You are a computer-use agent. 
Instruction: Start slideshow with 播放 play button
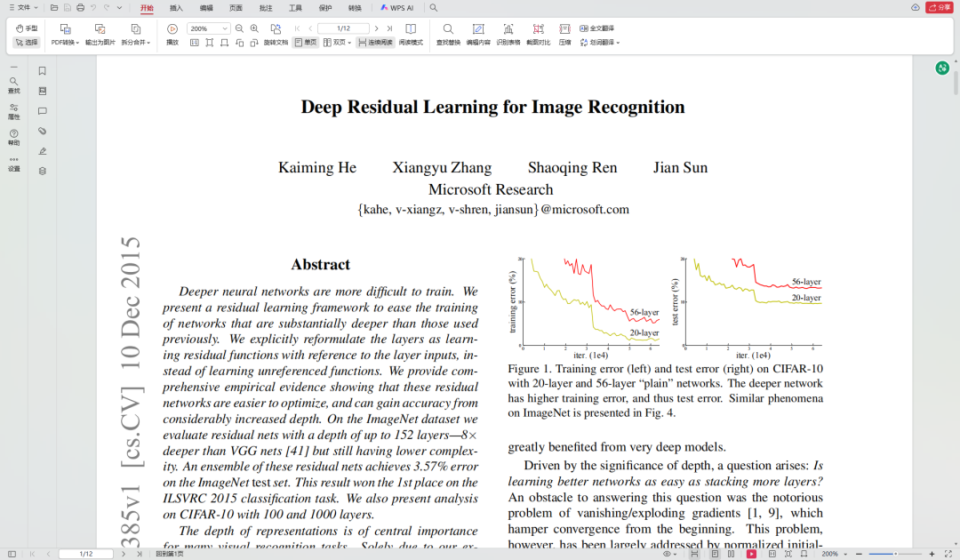(172, 35)
